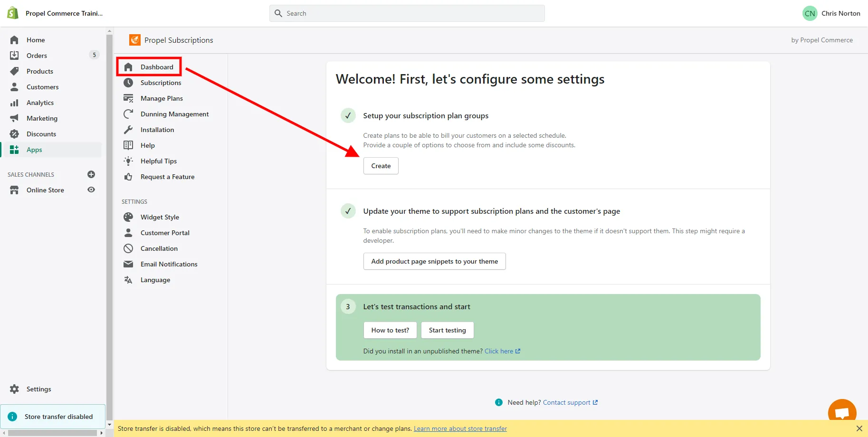Open Installation menu entry

[x=157, y=130]
